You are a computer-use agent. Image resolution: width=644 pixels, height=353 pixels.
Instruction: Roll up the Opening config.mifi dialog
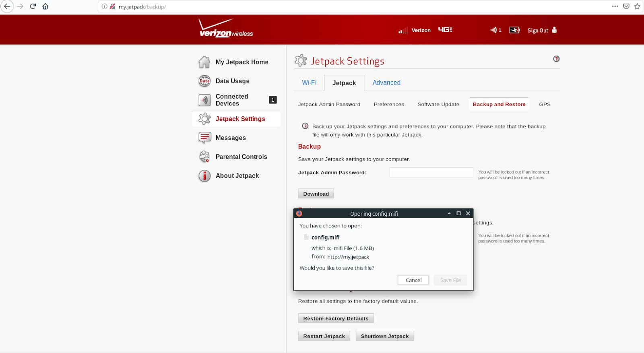tap(449, 213)
